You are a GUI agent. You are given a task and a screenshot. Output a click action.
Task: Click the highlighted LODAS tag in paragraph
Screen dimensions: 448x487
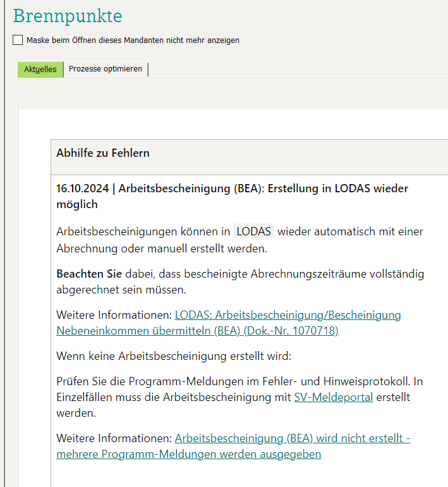point(253,231)
